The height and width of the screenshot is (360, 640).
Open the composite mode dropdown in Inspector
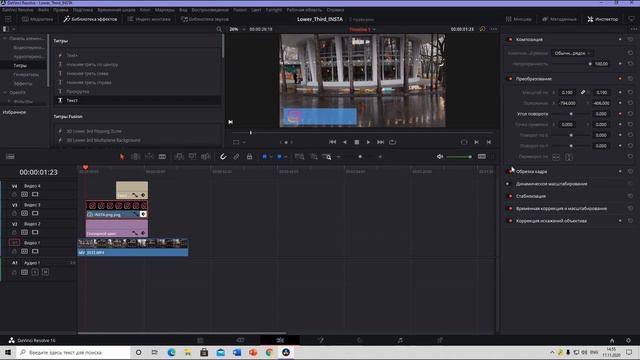coord(572,53)
